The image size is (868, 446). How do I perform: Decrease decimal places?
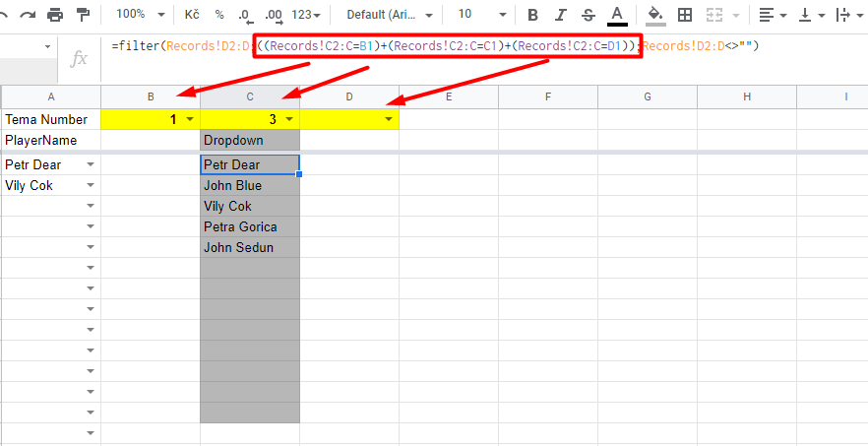[x=246, y=16]
